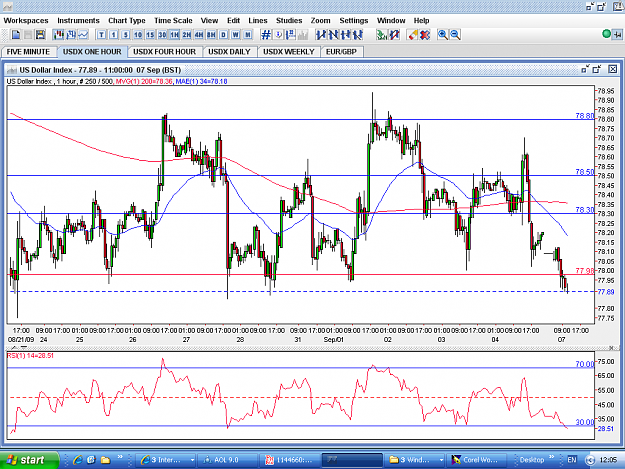Viewport: 625px width, 469px height.
Task: Expand the 3 Wind... taskbar group dropdown
Action: 441,460
